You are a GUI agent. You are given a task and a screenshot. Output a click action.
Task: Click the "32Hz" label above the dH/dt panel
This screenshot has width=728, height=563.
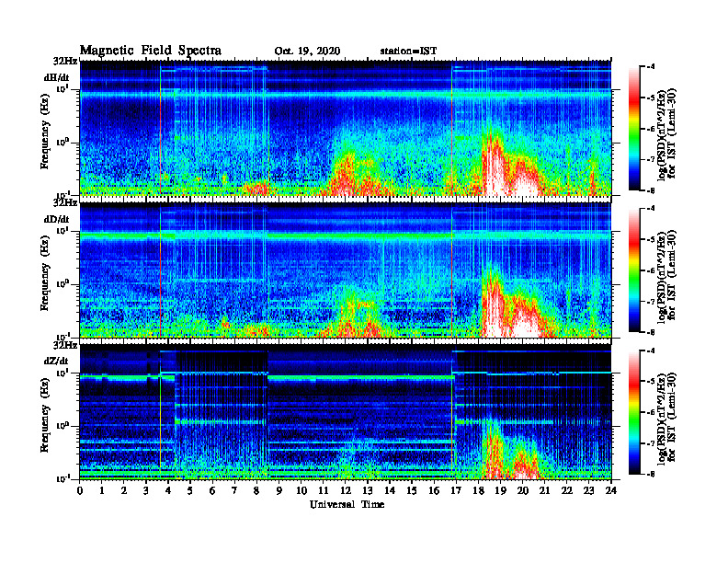tap(65, 61)
